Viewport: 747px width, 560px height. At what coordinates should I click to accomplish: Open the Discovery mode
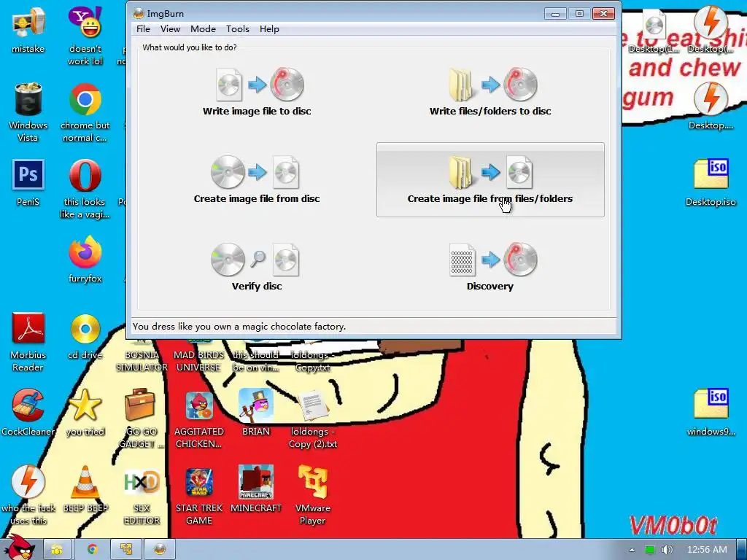pos(490,267)
